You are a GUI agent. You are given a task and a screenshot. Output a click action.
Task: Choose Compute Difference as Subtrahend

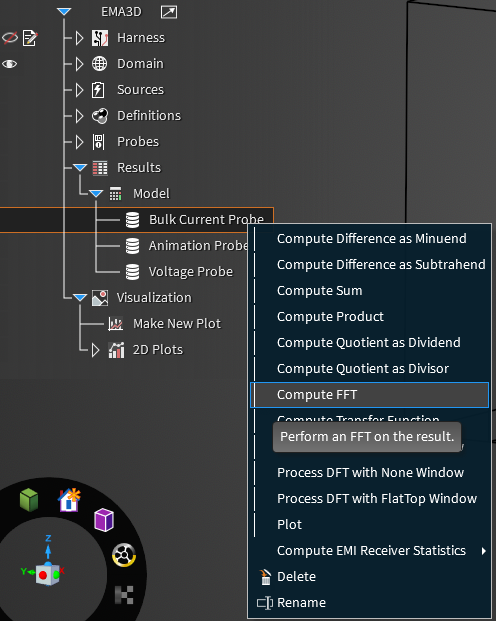(372, 265)
